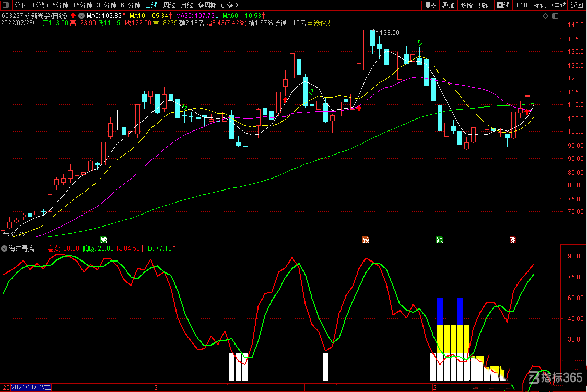Open the 画线 drawing tools
The width and height of the screenshot is (587, 392).
tap(503, 5)
